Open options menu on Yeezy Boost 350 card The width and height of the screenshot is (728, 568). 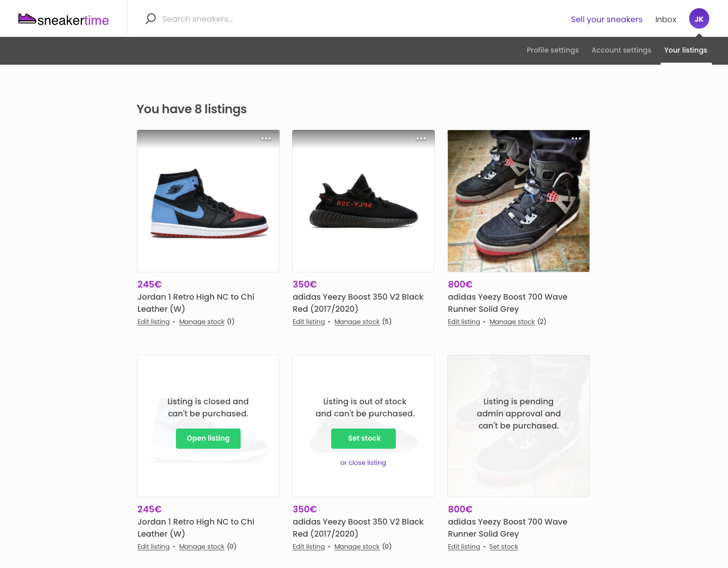[422, 138]
